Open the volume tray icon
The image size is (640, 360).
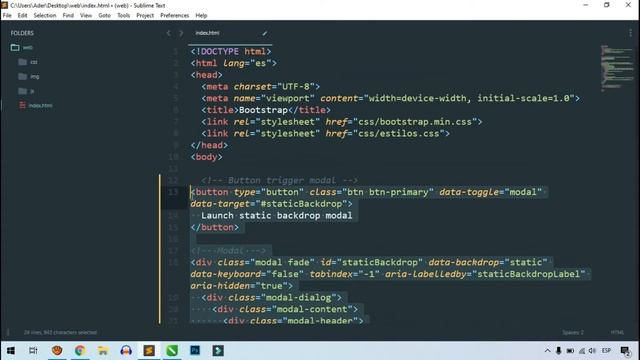(x=592, y=351)
